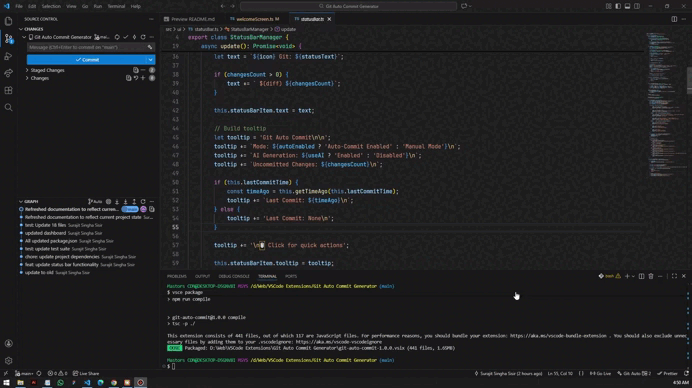Toggle primary side bar layout icon

[x=618, y=6]
